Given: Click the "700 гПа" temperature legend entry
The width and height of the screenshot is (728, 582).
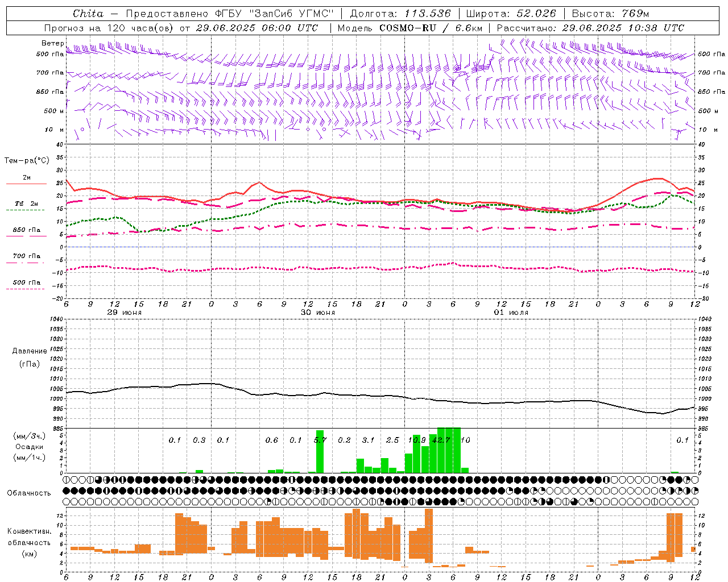Looking at the screenshot, I should tap(27, 256).
